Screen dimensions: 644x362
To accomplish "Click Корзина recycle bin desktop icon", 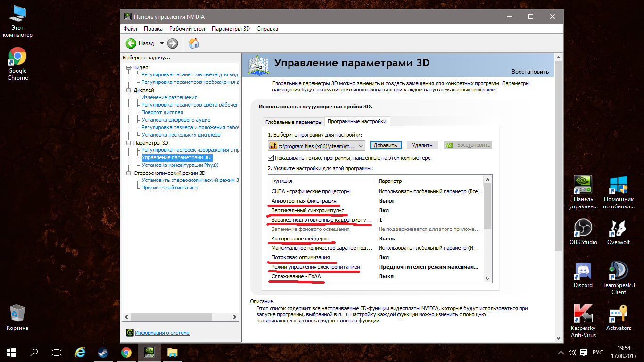I will coord(17,318).
